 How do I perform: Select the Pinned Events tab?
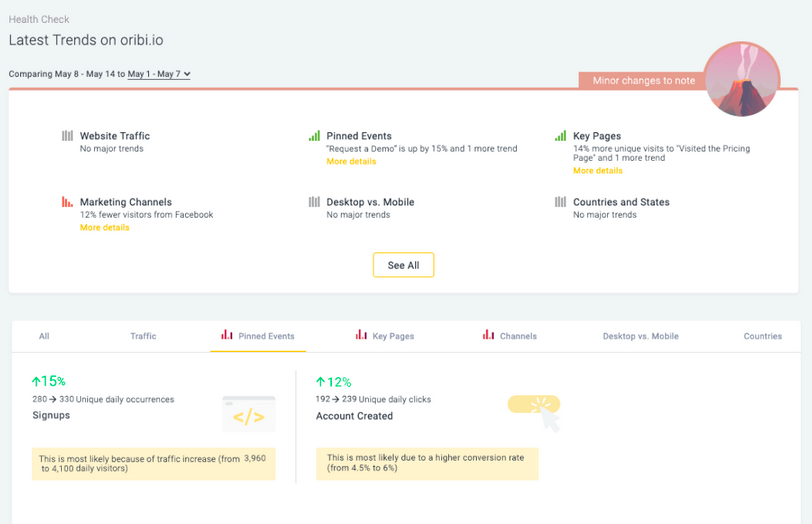(x=258, y=336)
